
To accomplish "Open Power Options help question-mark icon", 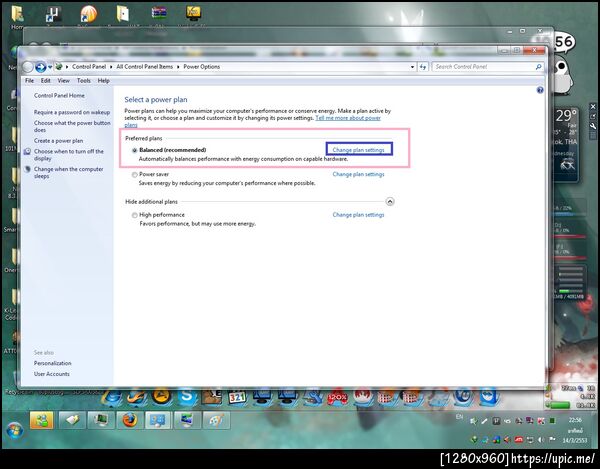I will click(540, 90).
